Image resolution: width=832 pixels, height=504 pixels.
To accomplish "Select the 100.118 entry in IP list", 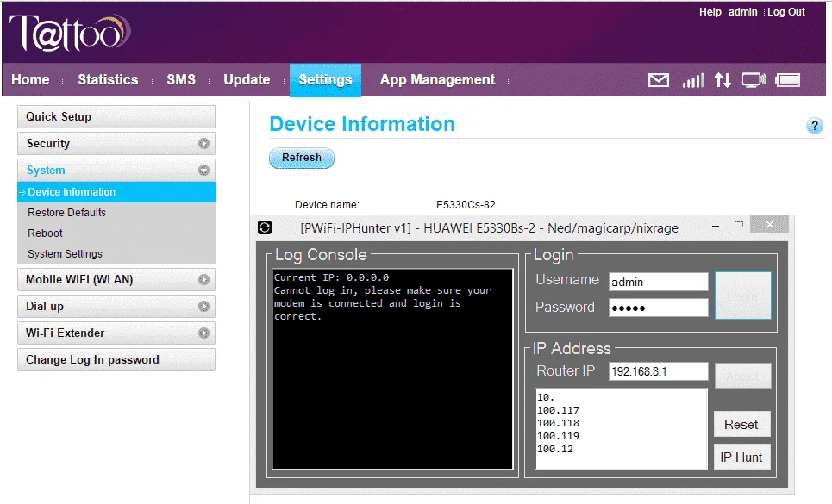I will click(558, 423).
